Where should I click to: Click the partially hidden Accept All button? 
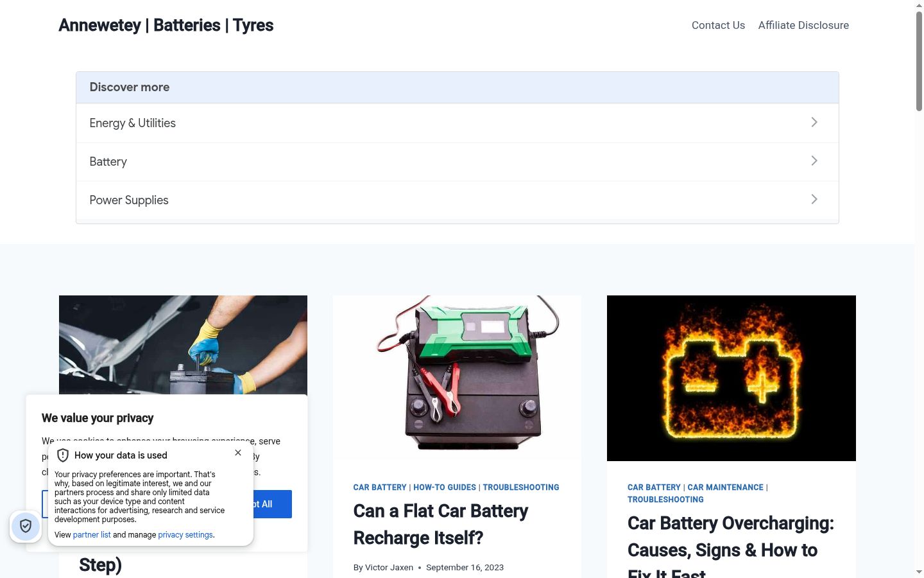point(273,504)
